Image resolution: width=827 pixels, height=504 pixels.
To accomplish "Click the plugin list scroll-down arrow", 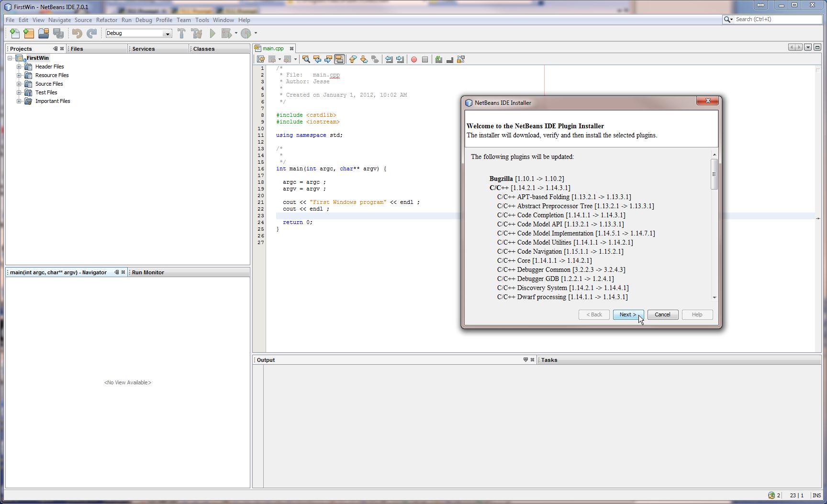I will coord(714,297).
